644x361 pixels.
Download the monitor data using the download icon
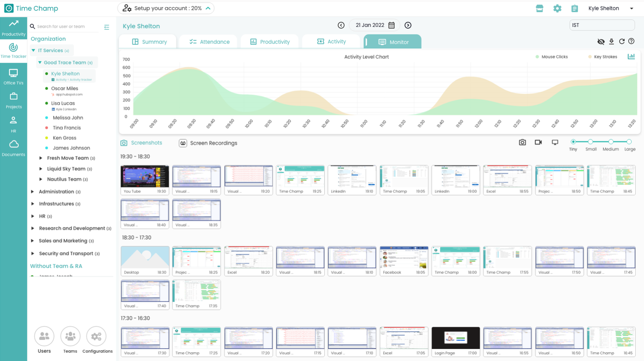611,41
